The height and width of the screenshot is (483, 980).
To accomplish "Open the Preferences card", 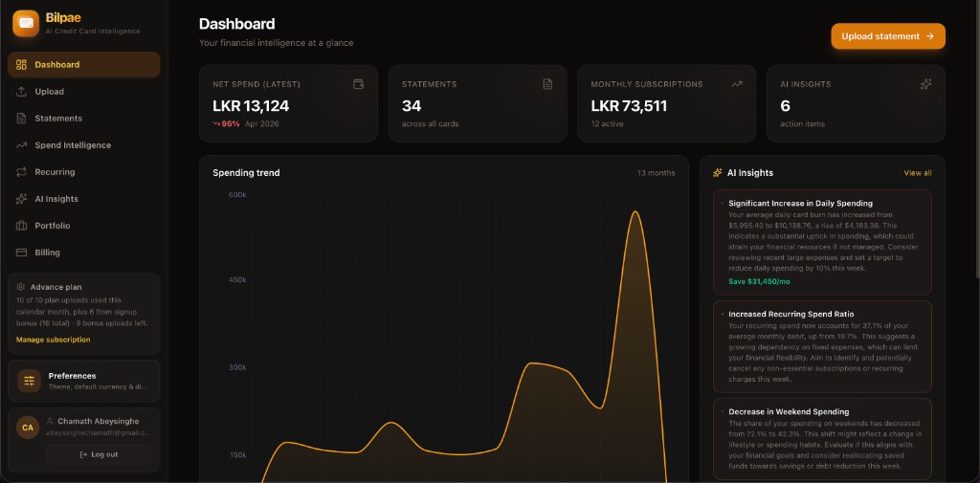I will (x=84, y=381).
